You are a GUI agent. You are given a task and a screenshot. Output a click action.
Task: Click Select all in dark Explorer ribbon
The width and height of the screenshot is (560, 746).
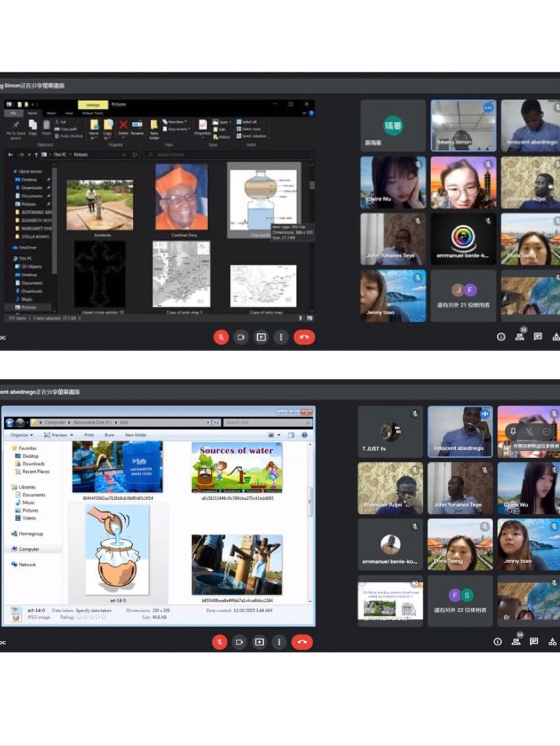[247, 122]
